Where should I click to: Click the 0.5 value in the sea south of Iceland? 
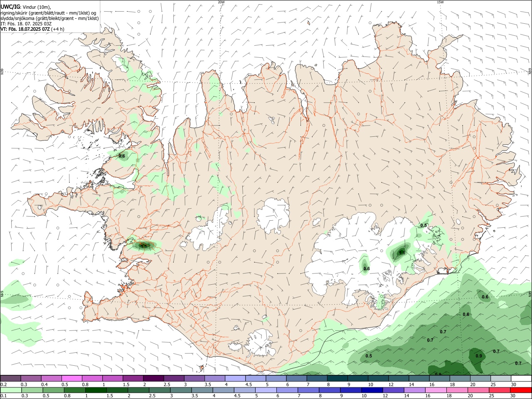(369, 356)
